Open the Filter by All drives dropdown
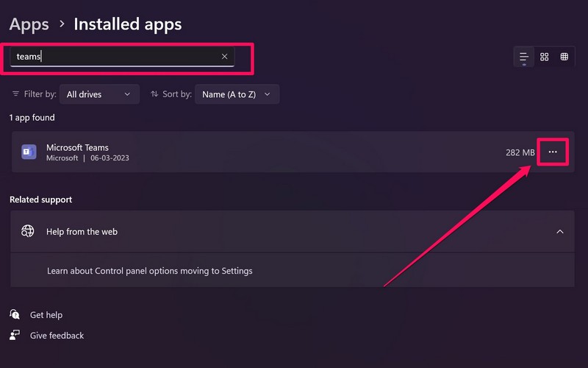The height and width of the screenshot is (368, 588). 98,94
